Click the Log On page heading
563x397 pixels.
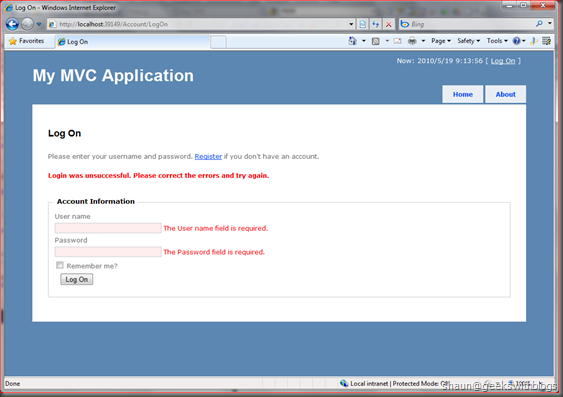[x=65, y=133]
